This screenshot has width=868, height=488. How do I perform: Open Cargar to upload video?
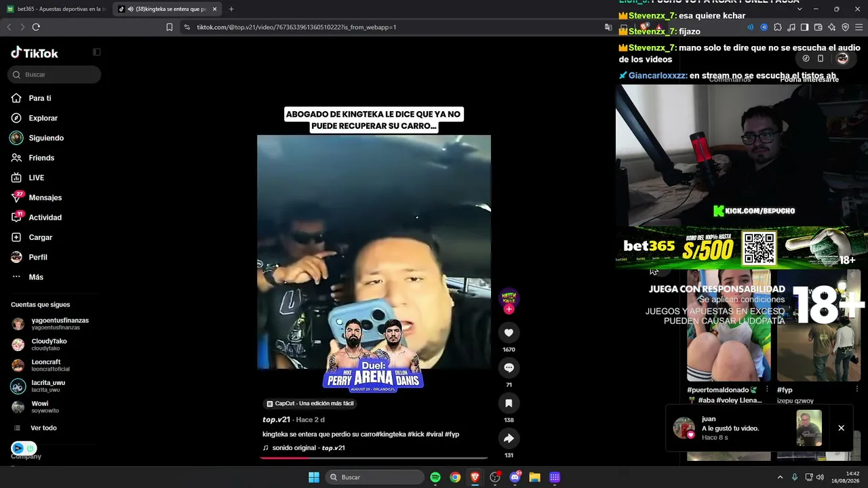tap(32, 237)
